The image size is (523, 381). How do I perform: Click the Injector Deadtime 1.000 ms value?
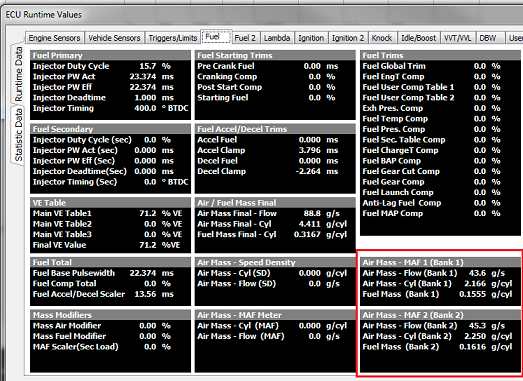pos(145,98)
